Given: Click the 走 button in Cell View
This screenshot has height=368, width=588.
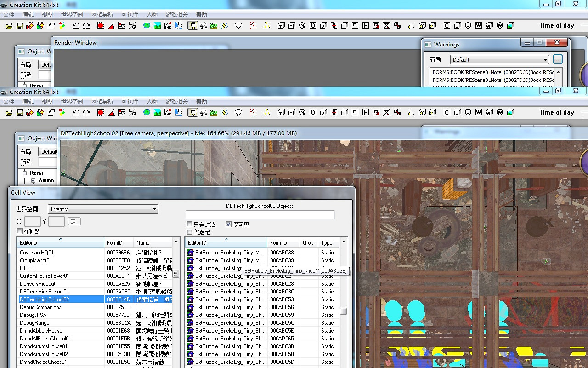Looking at the screenshot, I should pyautogui.click(x=74, y=221).
